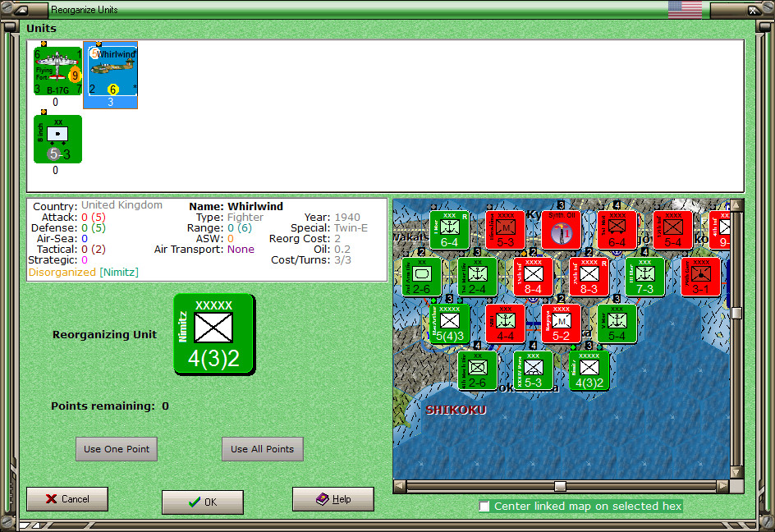This screenshot has width=775, height=532.
Task: Click Use One Point button
Action: [117, 449]
